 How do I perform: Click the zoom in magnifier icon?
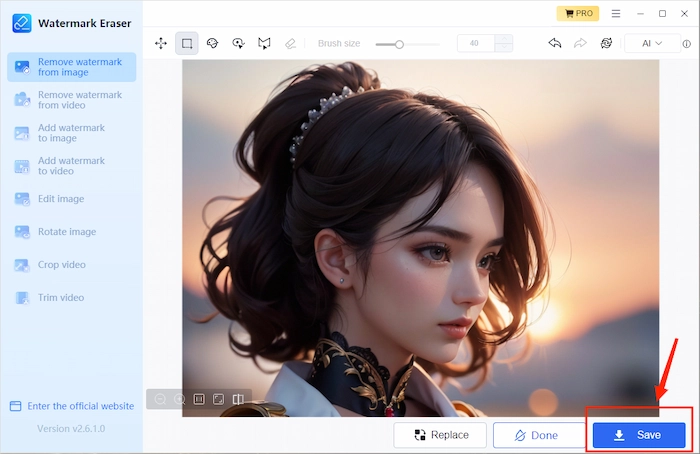(179, 399)
